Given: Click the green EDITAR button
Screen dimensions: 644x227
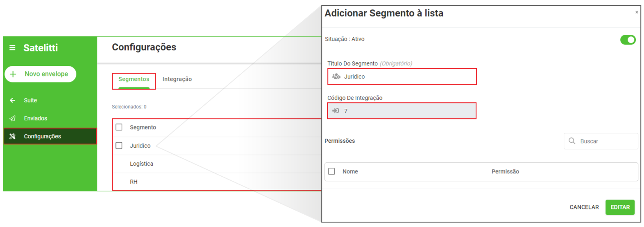Looking at the screenshot, I should click(x=620, y=207).
